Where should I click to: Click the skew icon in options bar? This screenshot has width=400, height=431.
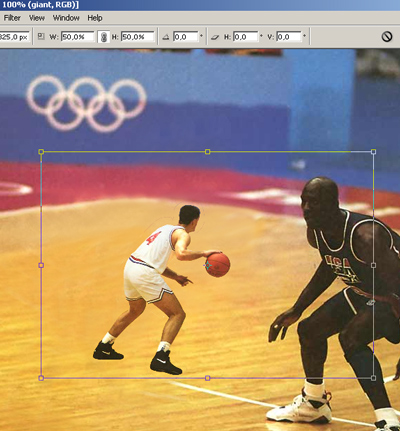click(x=215, y=37)
